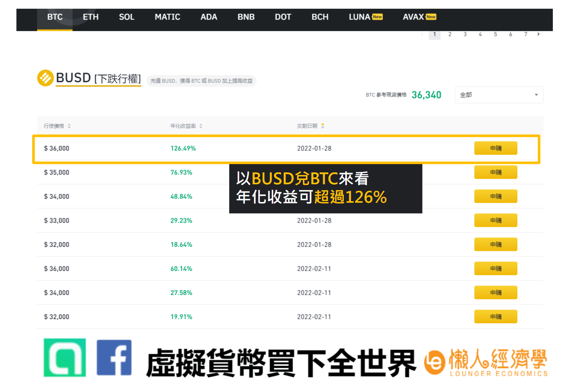The width and height of the screenshot is (588, 391).
Task: Click the 48.84% yield value
Action: click(181, 197)
